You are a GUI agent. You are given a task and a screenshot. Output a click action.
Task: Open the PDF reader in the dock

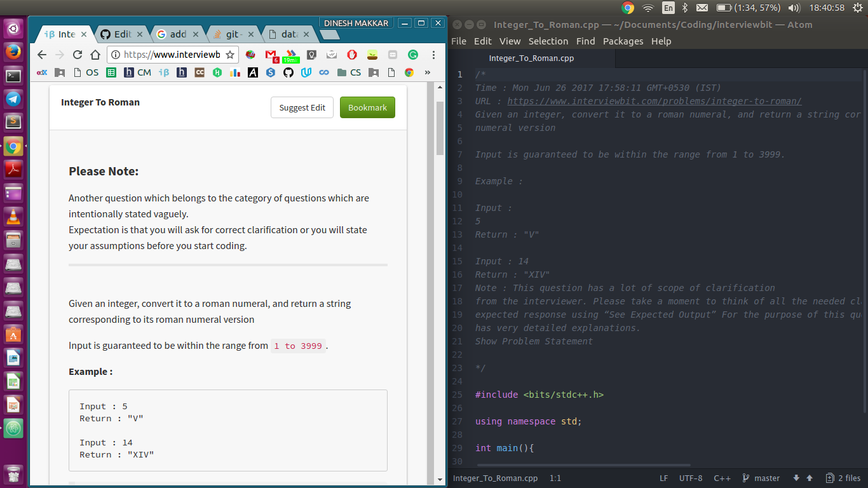(x=13, y=169)
